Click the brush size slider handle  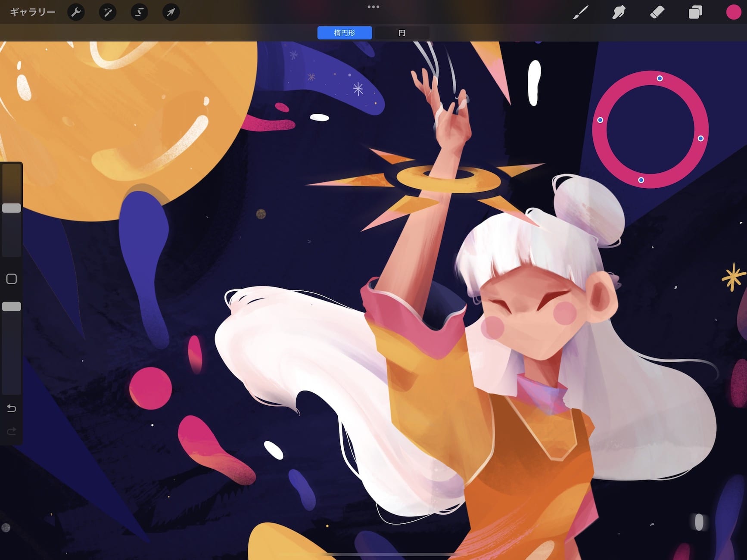point(12,208)
